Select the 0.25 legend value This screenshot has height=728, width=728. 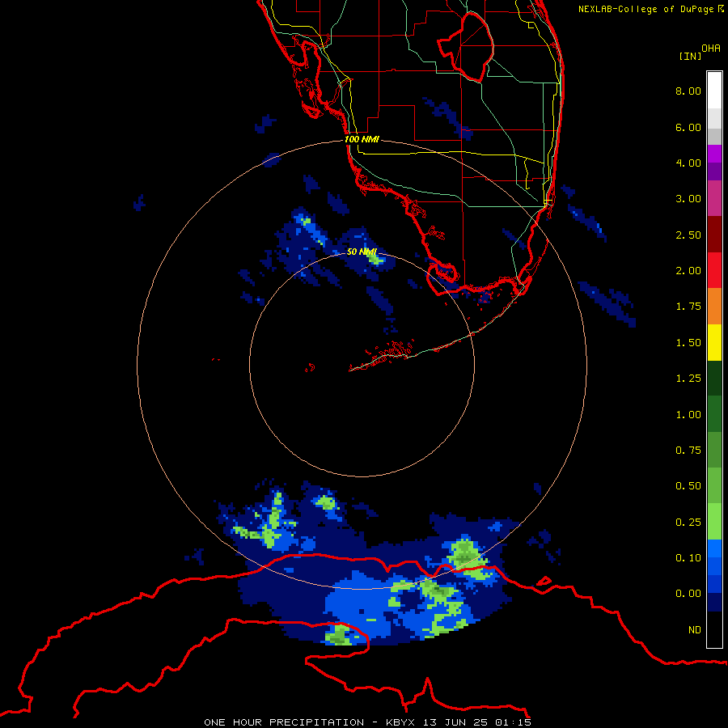click(688, 523)
